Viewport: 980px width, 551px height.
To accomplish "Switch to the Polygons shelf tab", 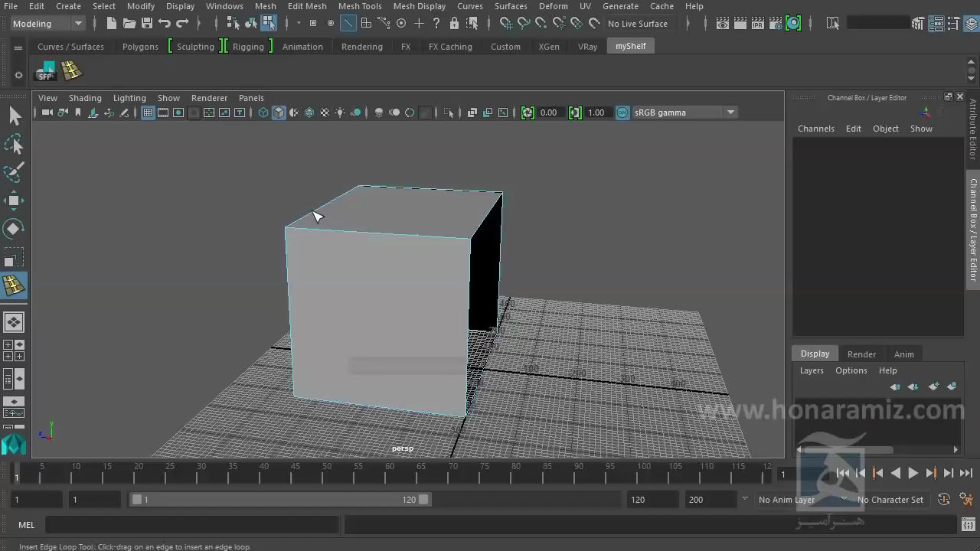I will pos(140,47).
